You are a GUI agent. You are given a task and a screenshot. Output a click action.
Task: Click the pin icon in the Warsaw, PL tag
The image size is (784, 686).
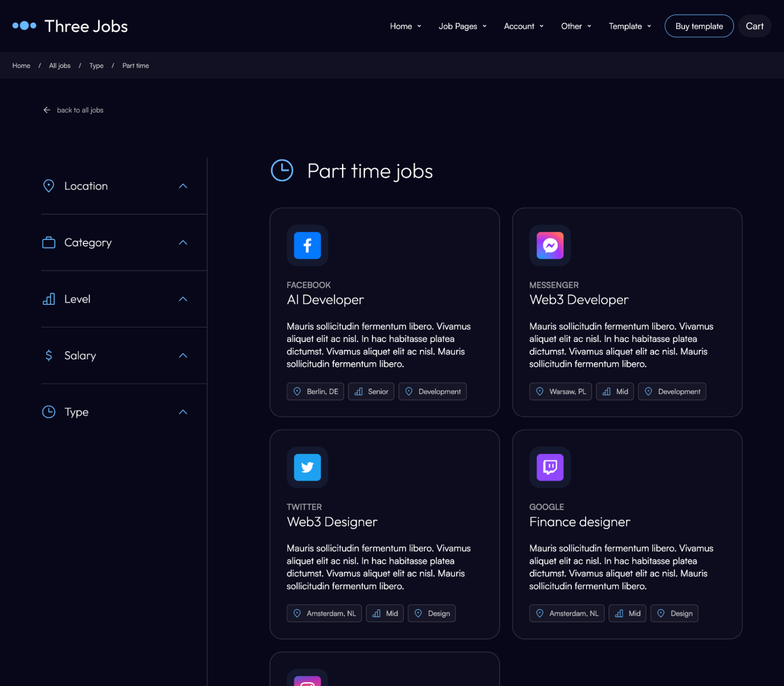click(539, 392)
